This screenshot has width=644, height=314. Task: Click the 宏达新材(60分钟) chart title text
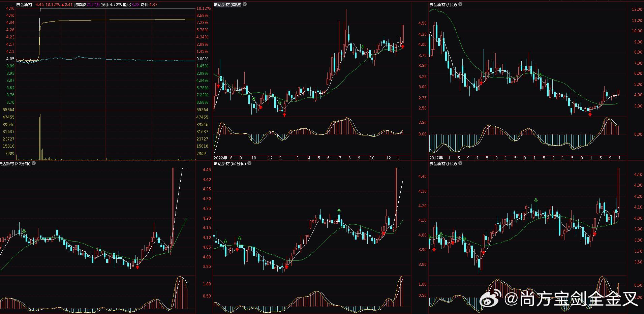point(230,163)
